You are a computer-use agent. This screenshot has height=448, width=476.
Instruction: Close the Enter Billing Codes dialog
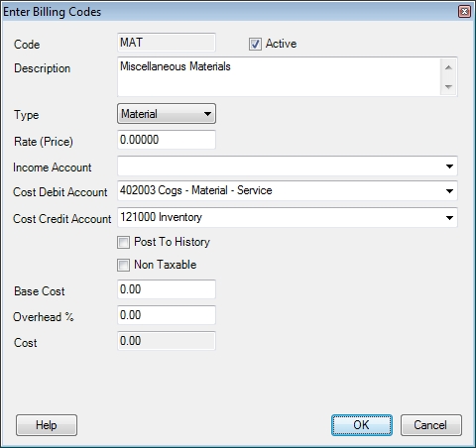pyautogui.click(x=464, y=12)
